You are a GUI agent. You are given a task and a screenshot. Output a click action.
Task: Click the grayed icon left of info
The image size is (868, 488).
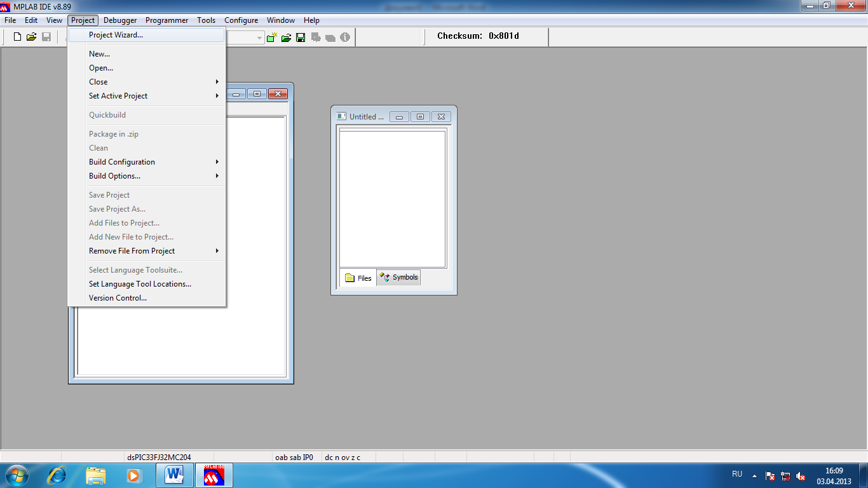(330, 37)
